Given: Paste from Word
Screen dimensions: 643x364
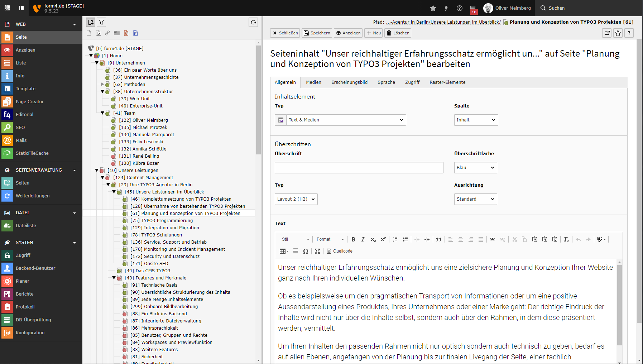Looking at the screenshot, I should [x=555, y=239].
